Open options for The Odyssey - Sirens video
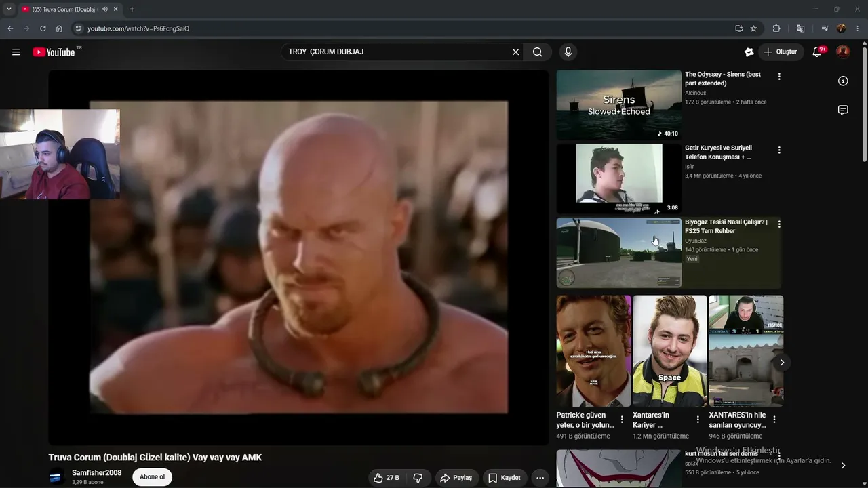The image size is (868, 488). click(779, 77)
